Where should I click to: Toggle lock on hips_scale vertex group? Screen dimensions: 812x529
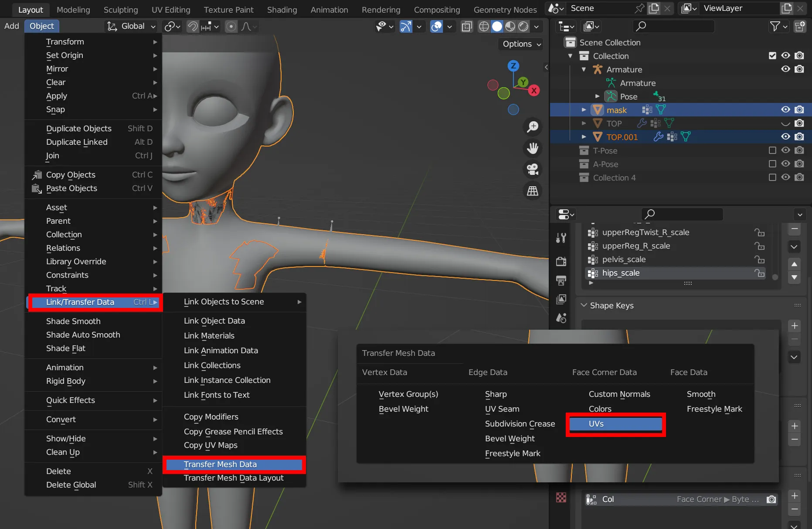click(x=760, y=273)
